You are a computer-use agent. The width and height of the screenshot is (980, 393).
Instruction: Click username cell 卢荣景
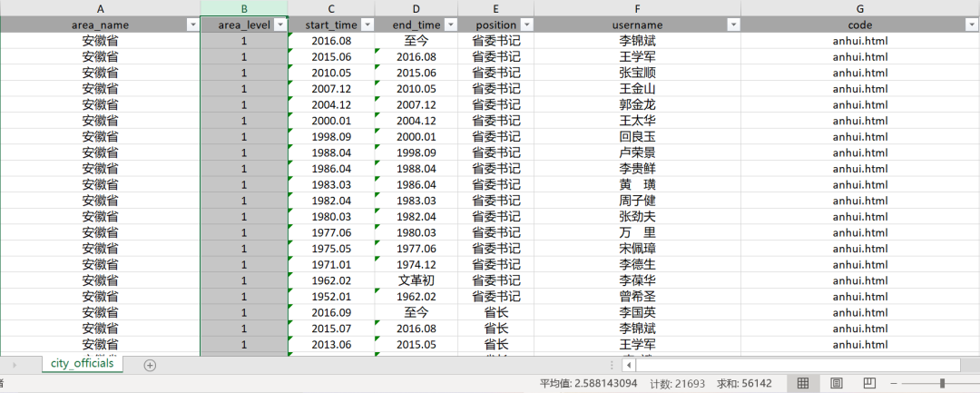click(x=638, y=152)
